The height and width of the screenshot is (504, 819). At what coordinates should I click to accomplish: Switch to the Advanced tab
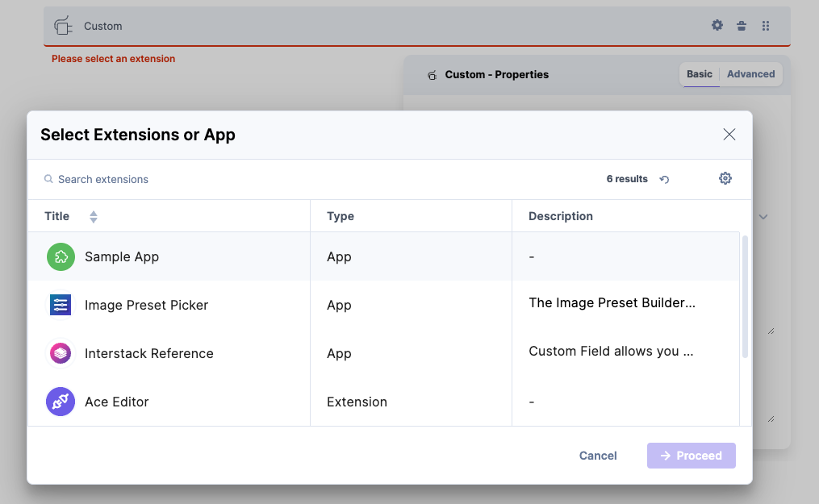click(750, 74)
